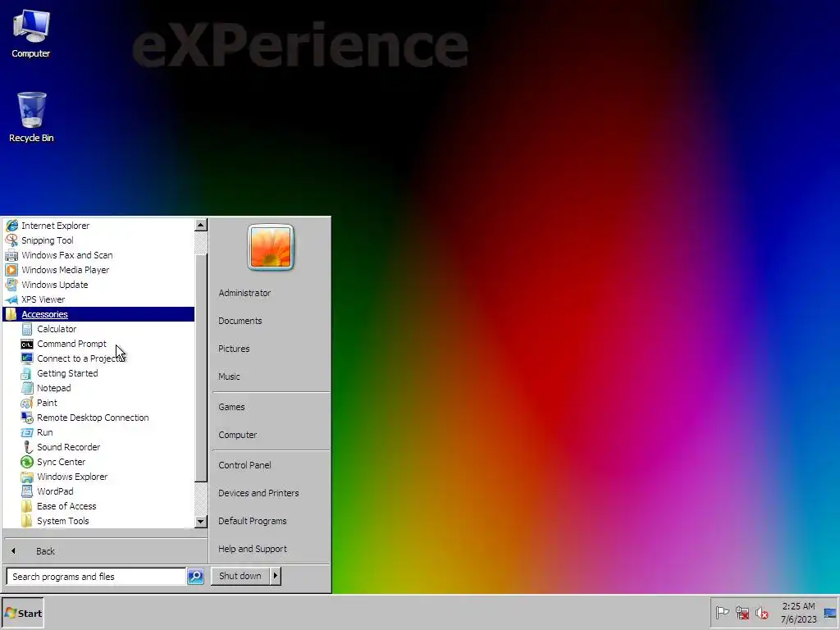840x630 pixels.
Task: Open Pictures from the start menu
Action: click(234, 349)
